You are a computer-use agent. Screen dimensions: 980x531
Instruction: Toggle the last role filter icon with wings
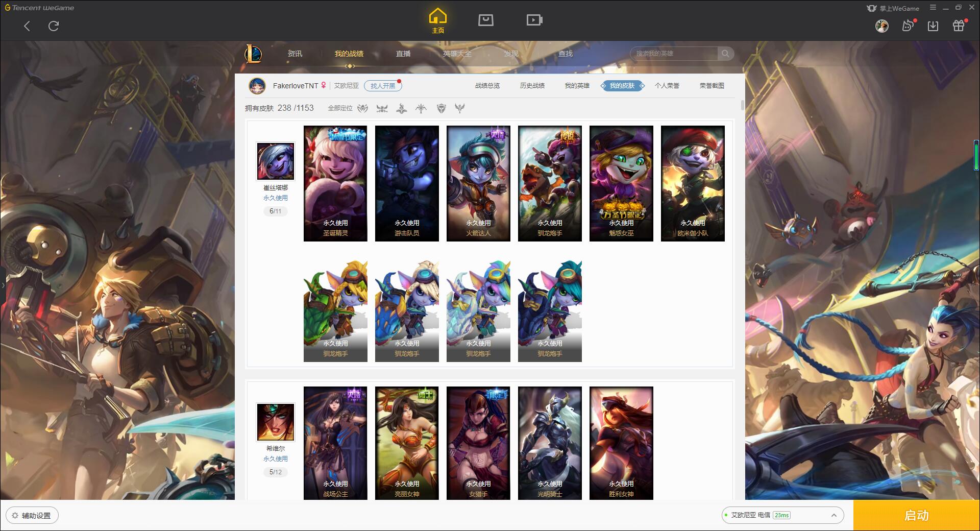pyautogui.click(x=460, y=108)
